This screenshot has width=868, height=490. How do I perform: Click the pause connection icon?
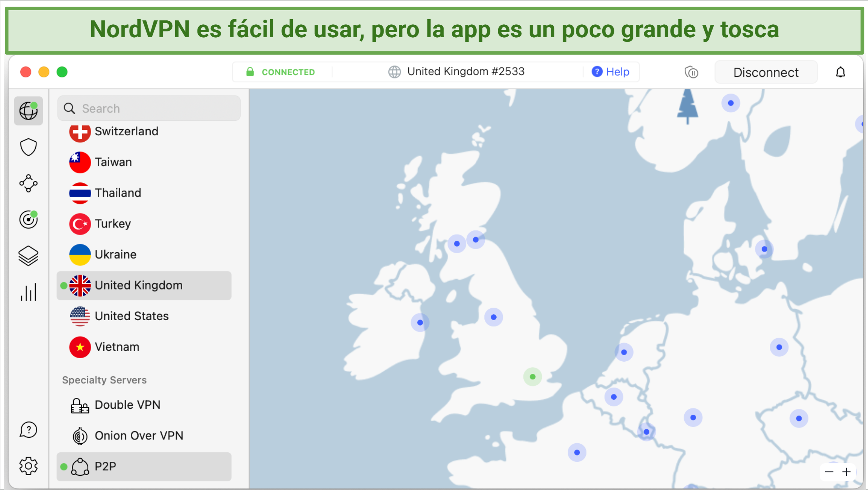coord(691,72)
